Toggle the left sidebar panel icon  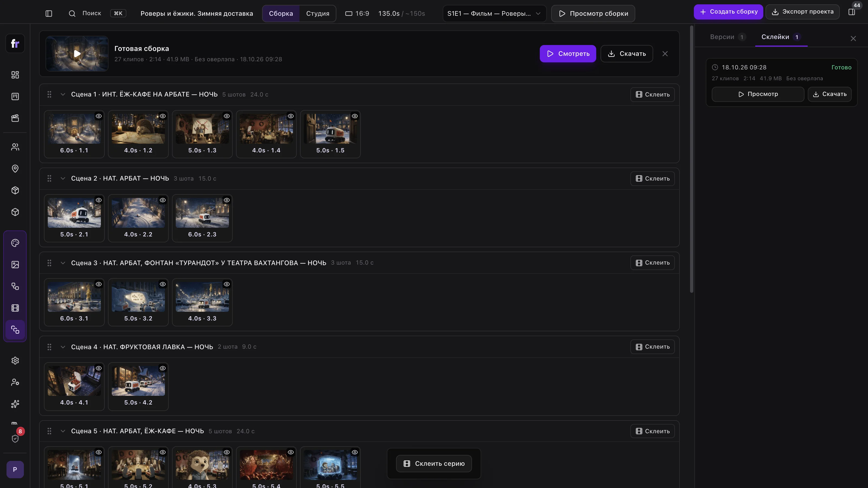click(x=49, y=14)
